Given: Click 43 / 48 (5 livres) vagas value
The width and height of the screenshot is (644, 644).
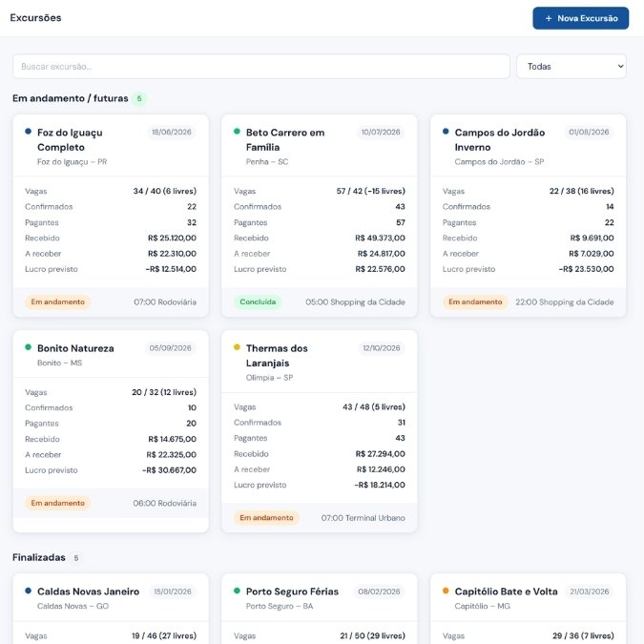Looking at the screenshot, I should 374,407.
